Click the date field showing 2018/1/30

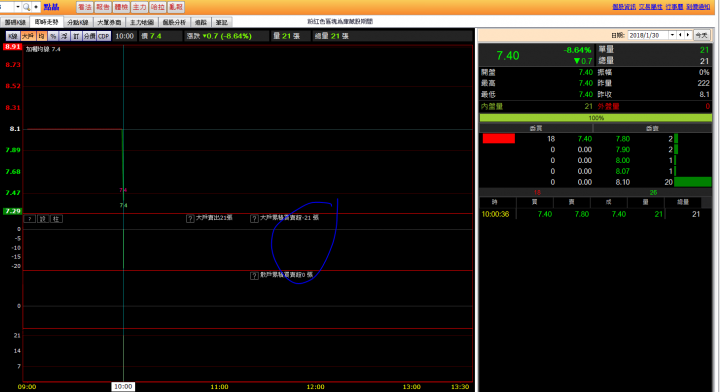[647, 35]
